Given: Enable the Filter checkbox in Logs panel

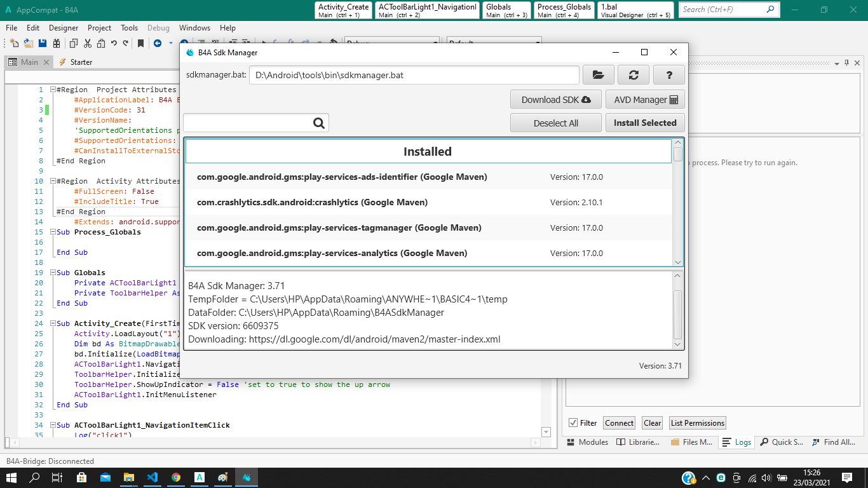Looking at the screenshot, I should pos(573,423).
